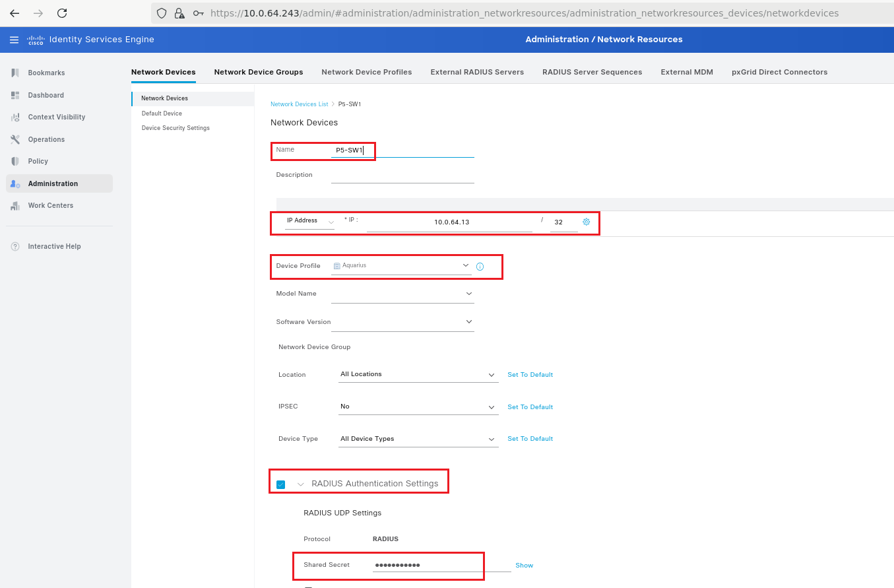Click the Dashboard sidebar icon
This screenshot has height=588, width=894.
(15, 95)
